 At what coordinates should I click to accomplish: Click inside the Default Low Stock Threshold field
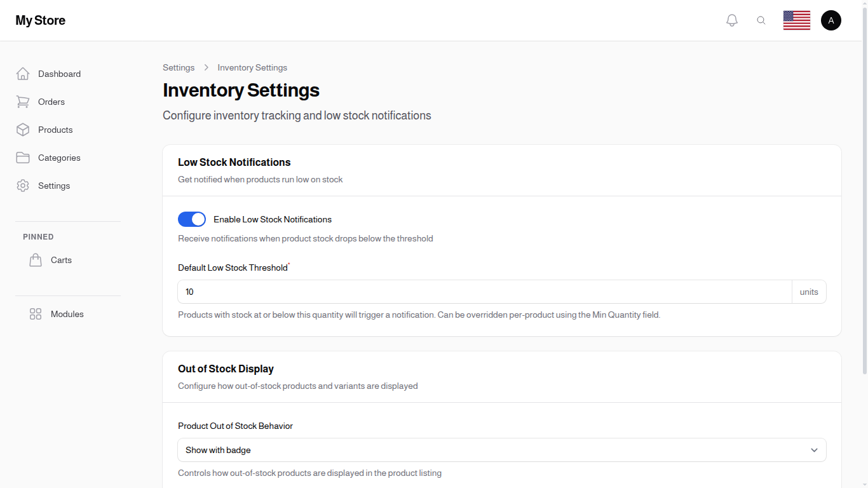click(445, 292)
